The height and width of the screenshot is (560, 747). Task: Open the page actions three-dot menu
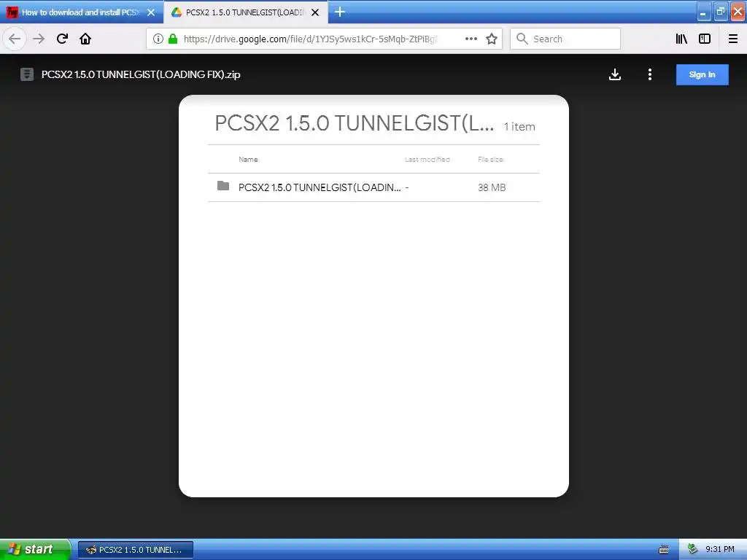click(471, 39)
